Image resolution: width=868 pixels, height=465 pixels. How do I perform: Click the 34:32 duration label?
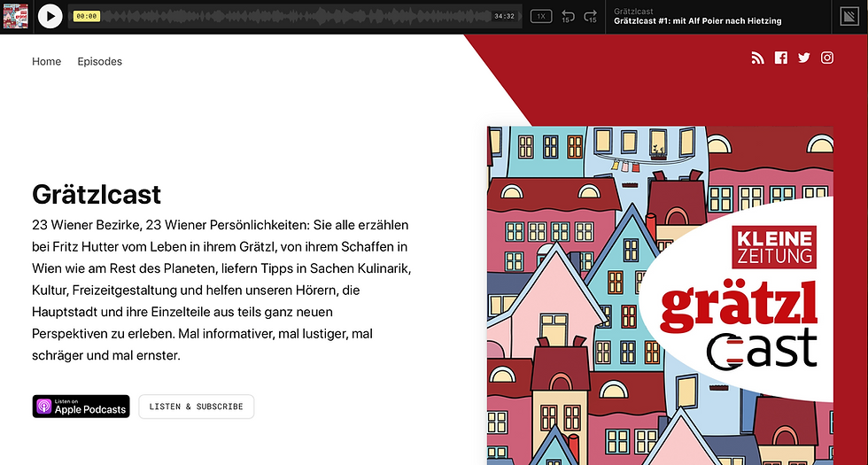click(x=504, y=17)
